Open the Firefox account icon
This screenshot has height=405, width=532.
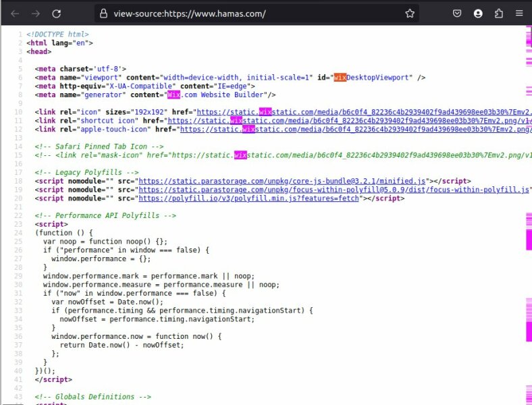tap(478, 13)
